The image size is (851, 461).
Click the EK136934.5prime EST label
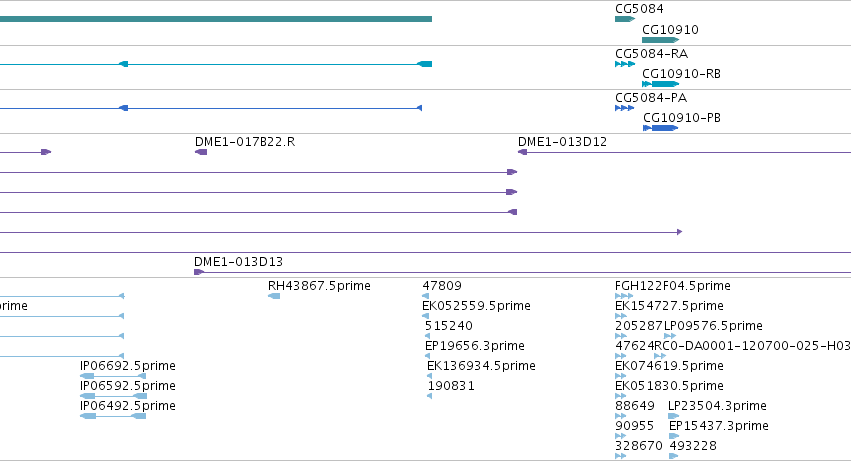click(481, 366)
